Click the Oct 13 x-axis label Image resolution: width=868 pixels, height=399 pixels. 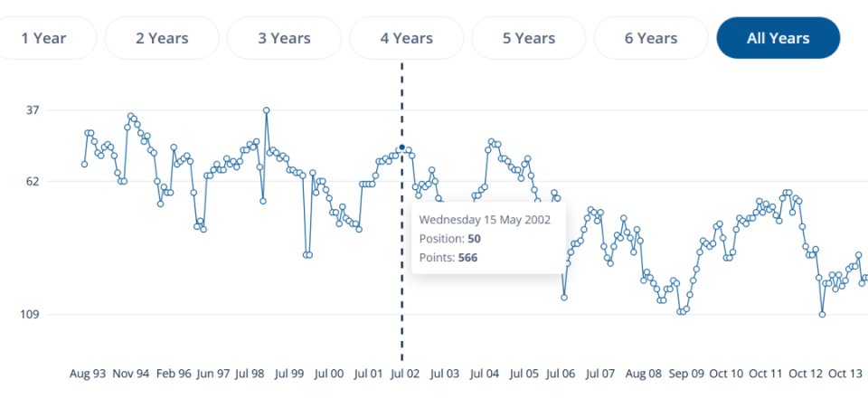tap(846, 374)
